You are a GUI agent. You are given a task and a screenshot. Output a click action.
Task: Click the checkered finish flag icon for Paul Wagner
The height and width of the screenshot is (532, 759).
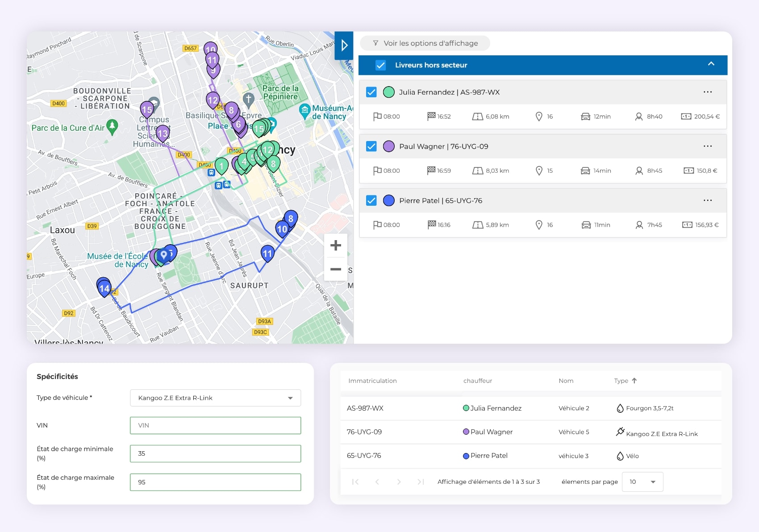[431, 170]
